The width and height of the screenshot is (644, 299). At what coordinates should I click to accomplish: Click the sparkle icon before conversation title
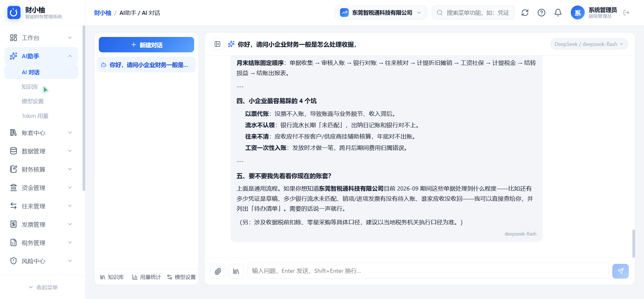click(231, 44)
